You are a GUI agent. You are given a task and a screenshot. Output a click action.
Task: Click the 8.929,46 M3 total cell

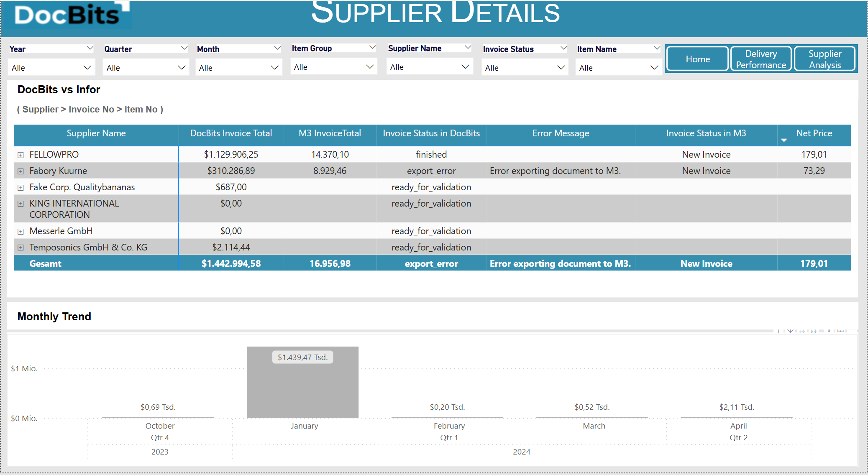330,171
